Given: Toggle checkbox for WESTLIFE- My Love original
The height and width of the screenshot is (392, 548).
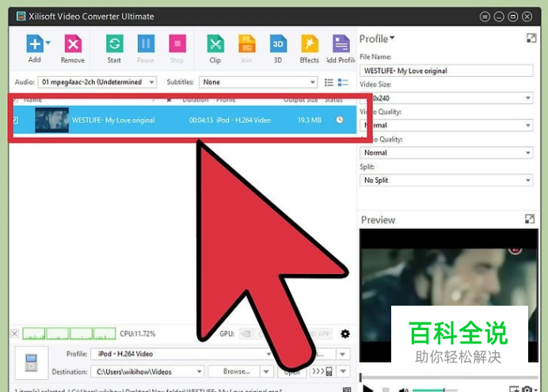Looking at the screenshot, I should coord(15,120).
